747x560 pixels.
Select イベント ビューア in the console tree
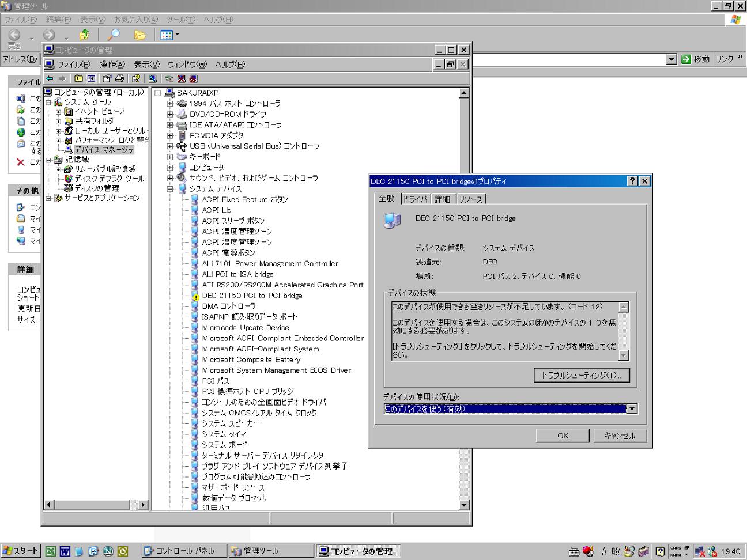click(x=99, y=112)
